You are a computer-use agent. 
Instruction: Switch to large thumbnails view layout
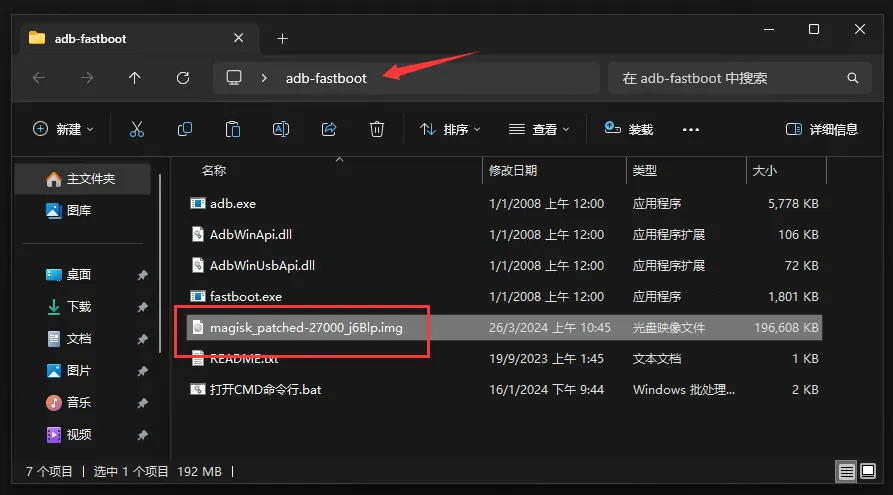(869, 471)
